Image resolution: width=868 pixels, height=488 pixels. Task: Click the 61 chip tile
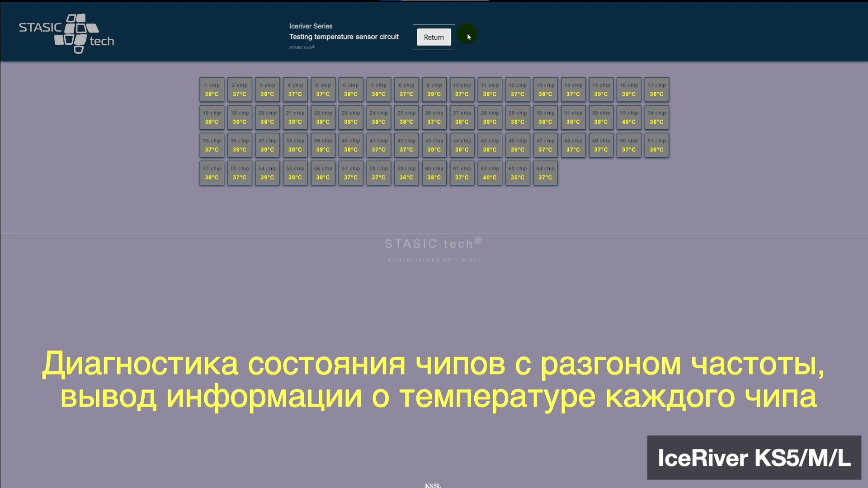pos(462,173)
